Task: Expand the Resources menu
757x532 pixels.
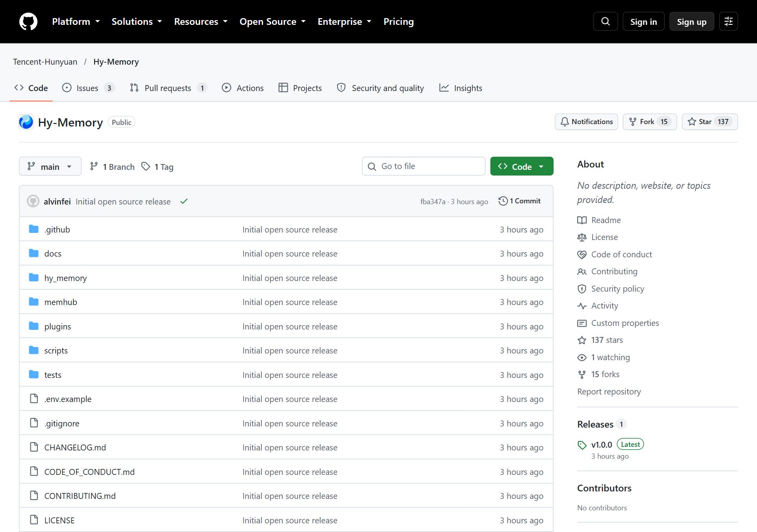Action: tap(201, 22)
